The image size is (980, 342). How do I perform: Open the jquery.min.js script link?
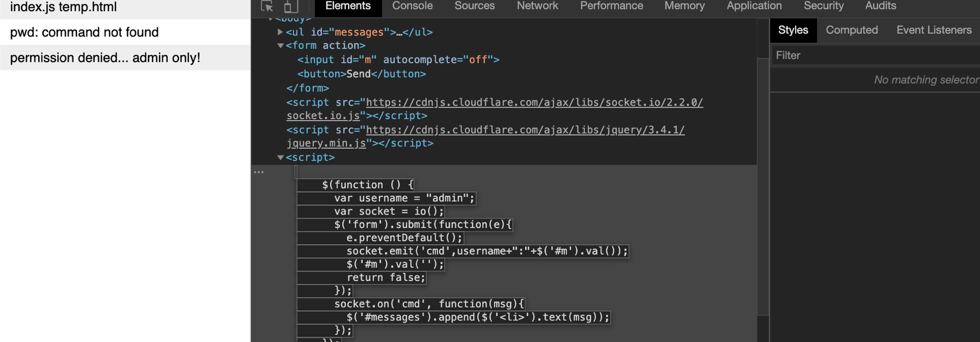[x=486, y=136]
